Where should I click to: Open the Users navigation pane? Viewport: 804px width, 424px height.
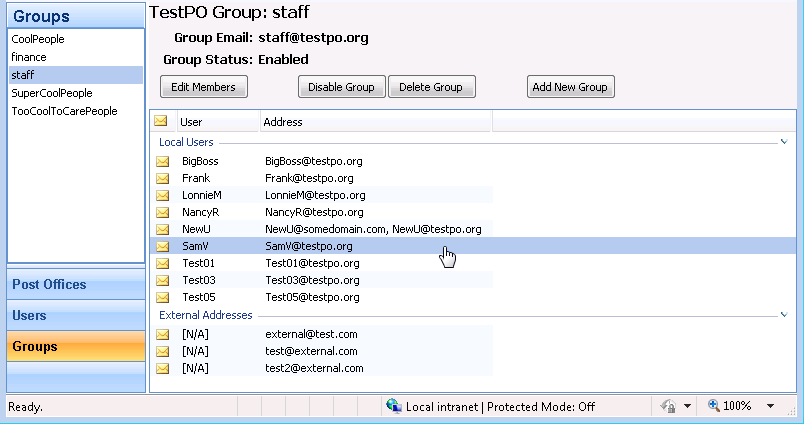click(76, 315)
